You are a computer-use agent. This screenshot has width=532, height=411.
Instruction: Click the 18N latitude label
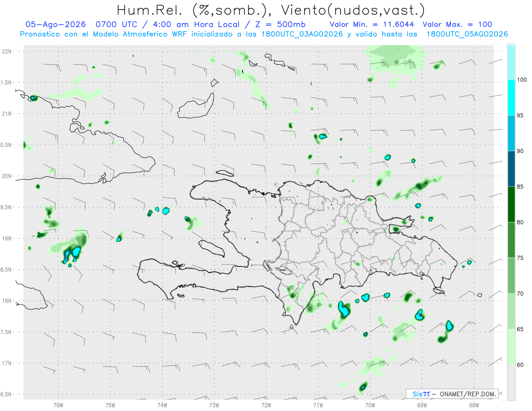point(7,301)
